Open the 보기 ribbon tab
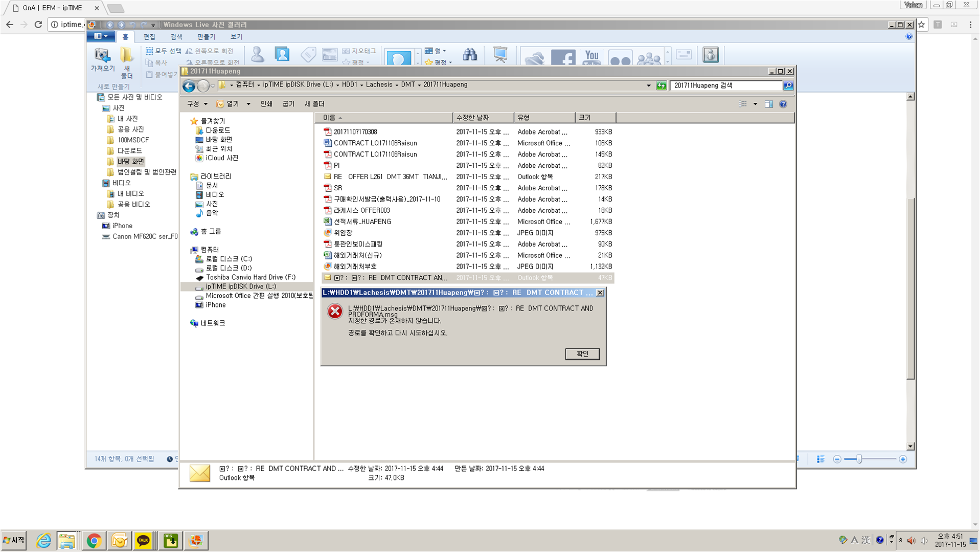The width and height of the screenshot is (980, 552). coord(236,37)
